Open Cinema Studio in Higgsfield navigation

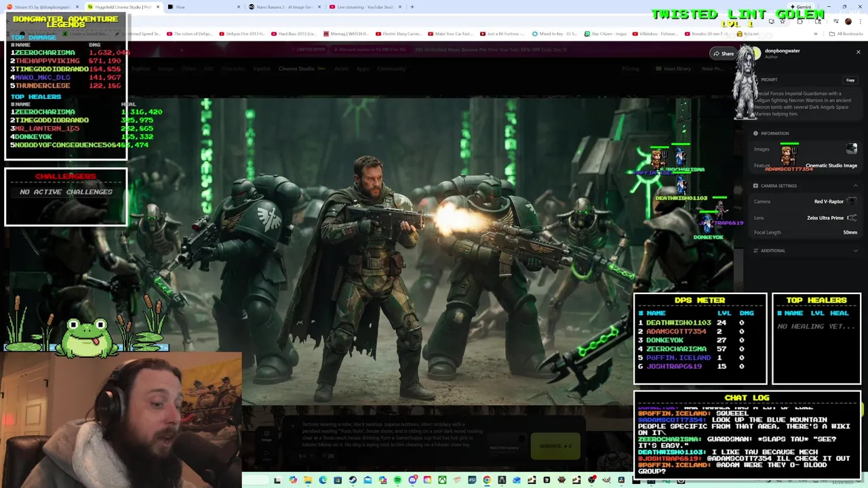coord(296,68)
